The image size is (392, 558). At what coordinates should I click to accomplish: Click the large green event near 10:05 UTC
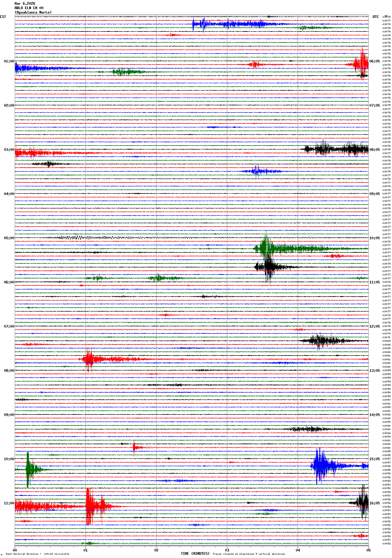[266, 248]
